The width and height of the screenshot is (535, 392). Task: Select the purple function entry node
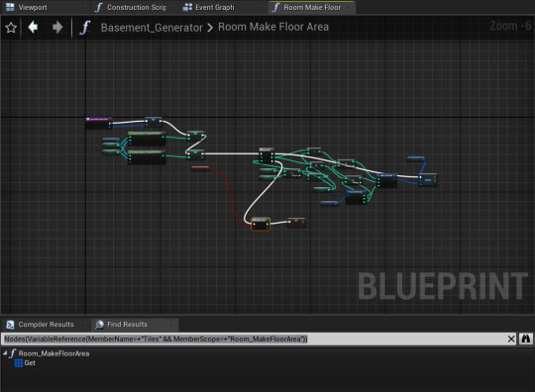99,123
